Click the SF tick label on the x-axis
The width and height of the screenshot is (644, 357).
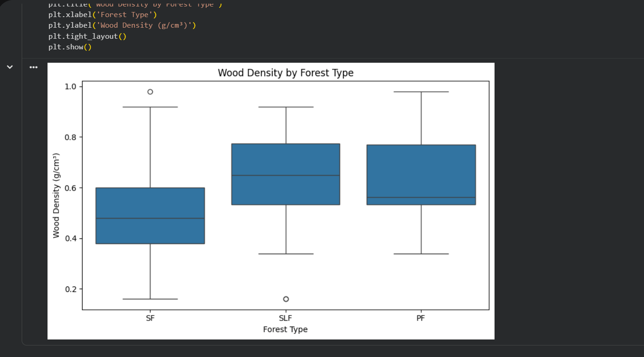pos(150,318)
